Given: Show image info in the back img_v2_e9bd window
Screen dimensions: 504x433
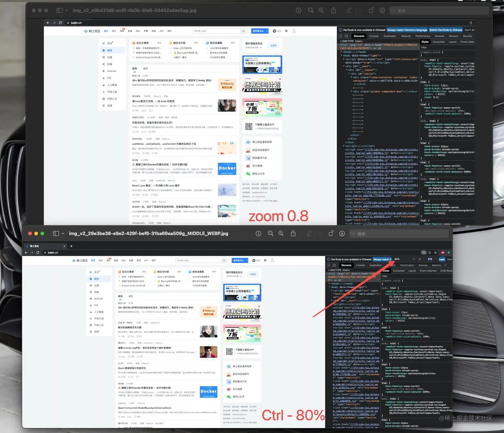Looking at the screenshot, I should [299, 10].
